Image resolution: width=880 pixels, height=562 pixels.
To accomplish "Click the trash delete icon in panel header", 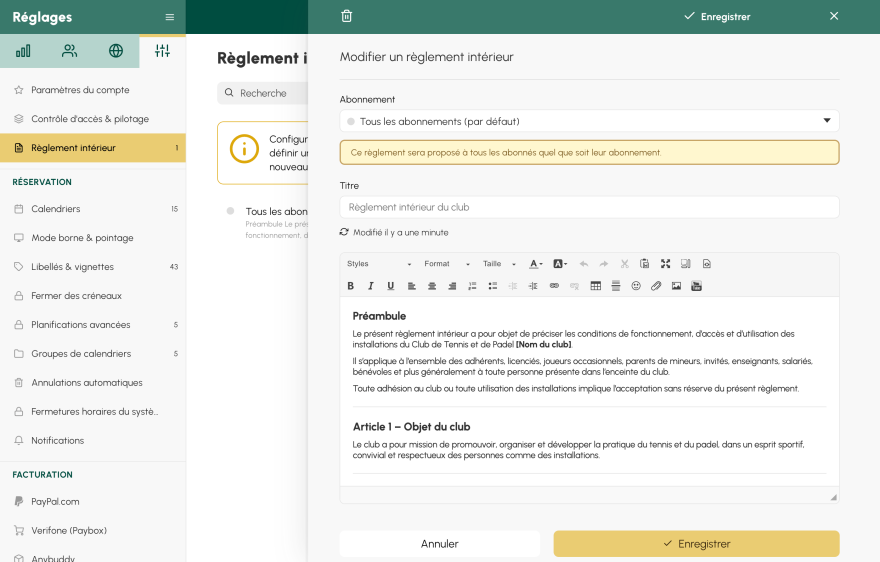I will (347, 16).
